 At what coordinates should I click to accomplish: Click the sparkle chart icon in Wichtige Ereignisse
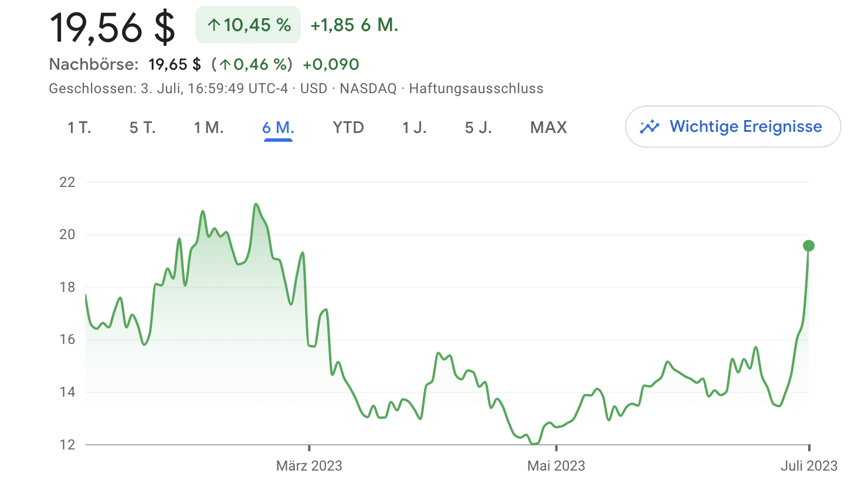click(649, 127)
